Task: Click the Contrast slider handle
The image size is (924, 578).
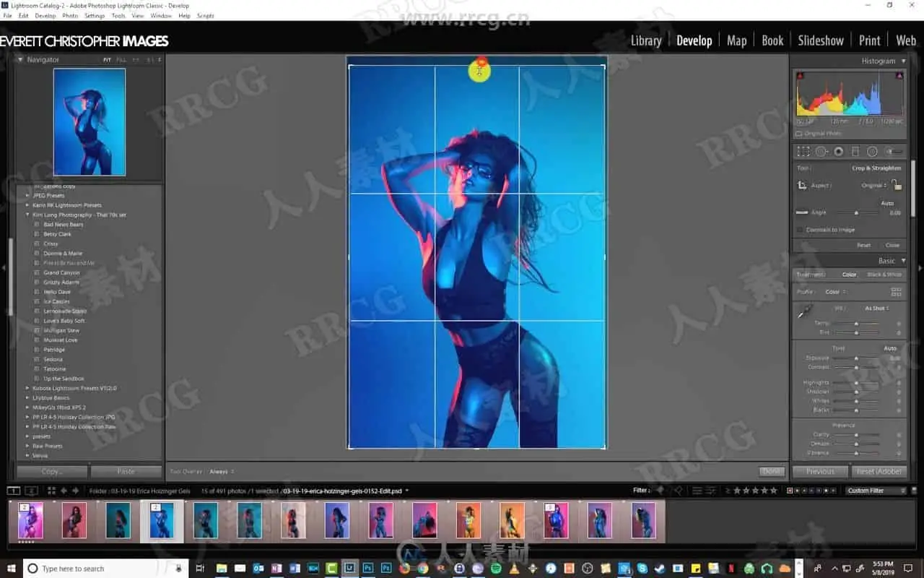Action: coord(856,368)
